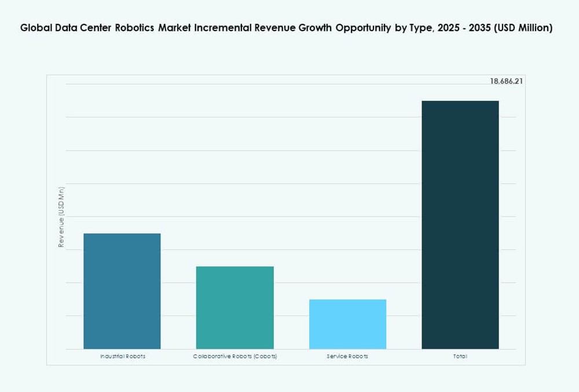579x392 pixels.
Task: Select the Collaborative Robots (Cobots) bar
Action: coord(234,307)
